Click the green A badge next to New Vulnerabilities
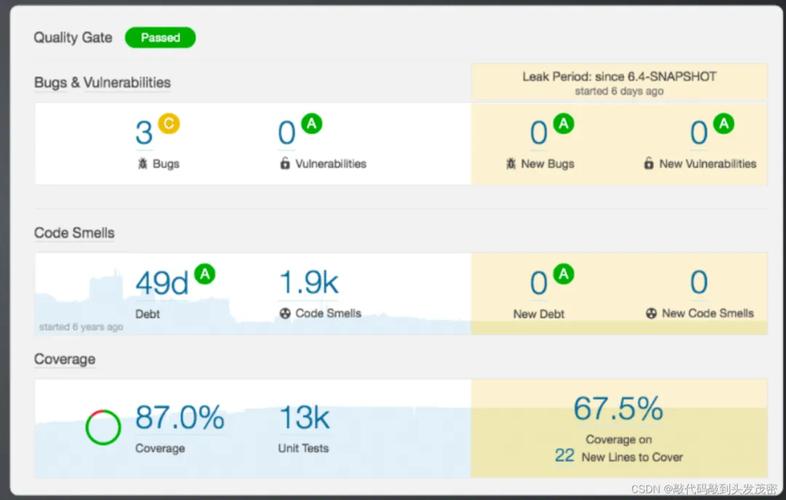This screenshot has width=786, height=500. [724, 124]
